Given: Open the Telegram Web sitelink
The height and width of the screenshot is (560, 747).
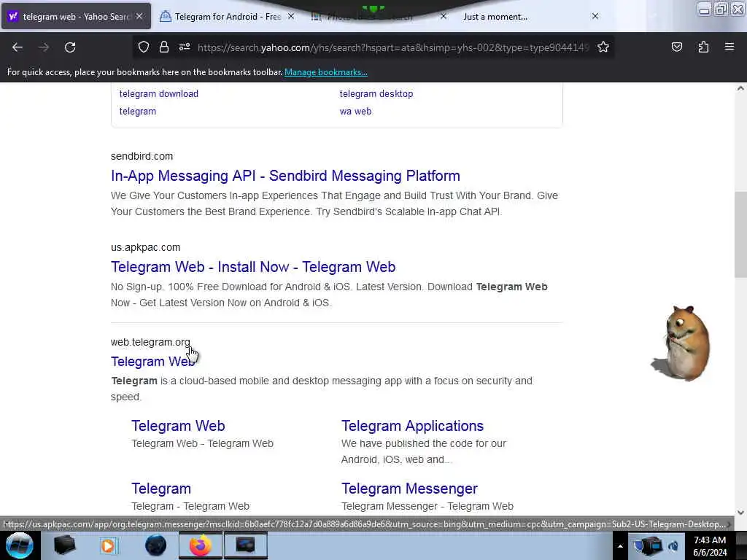Looking at the screenshot, I should click(178, 426).
